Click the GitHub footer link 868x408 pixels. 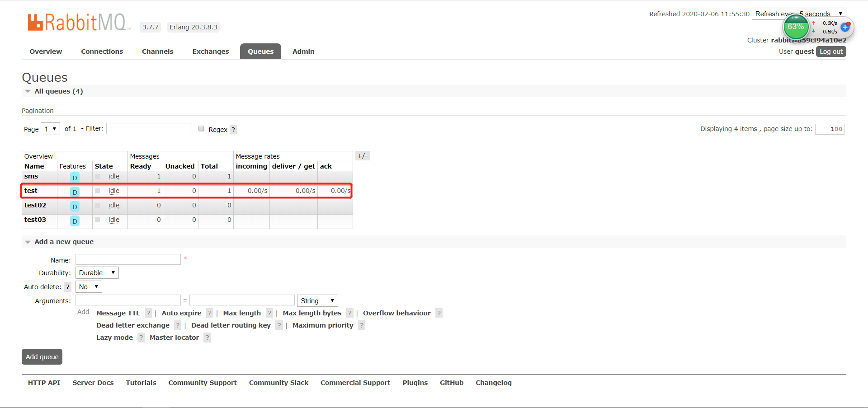(452, 383)
